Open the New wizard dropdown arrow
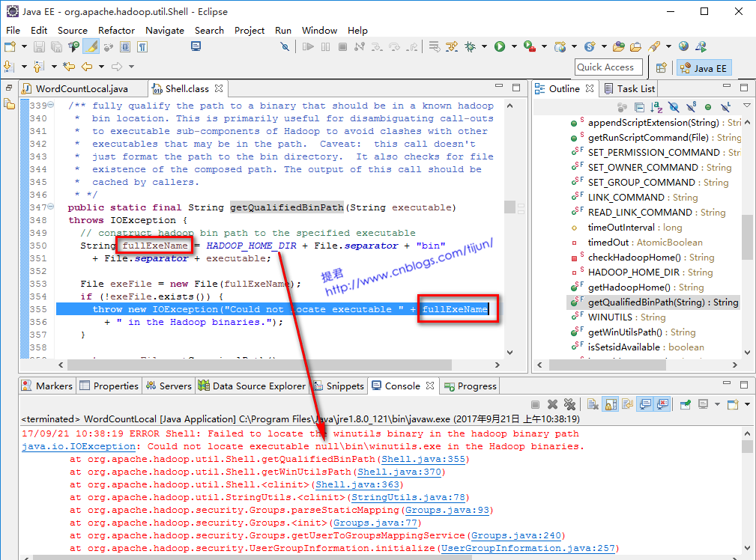This screenshot has width=756, height=560. click(24, 46)
